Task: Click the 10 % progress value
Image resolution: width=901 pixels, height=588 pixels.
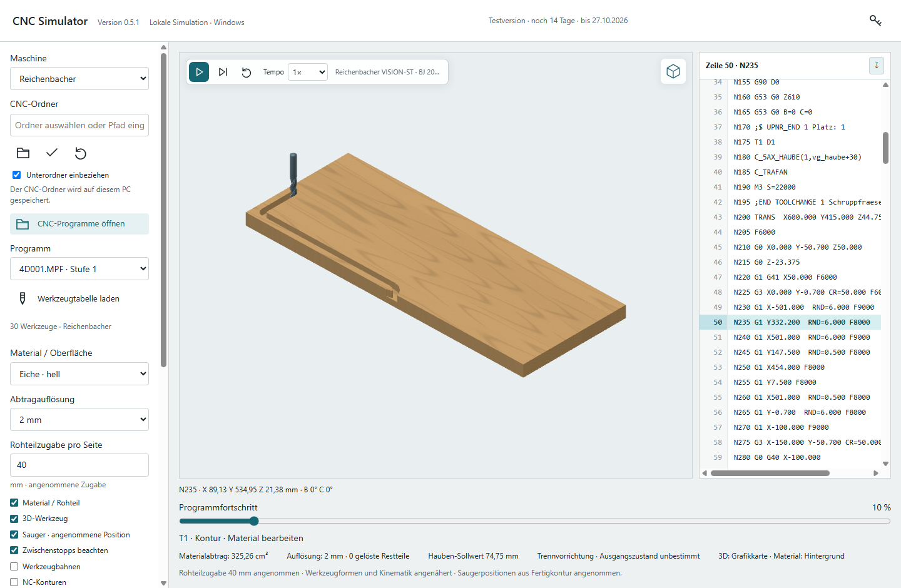Action: pyautogui.click(x=881, y=507)
